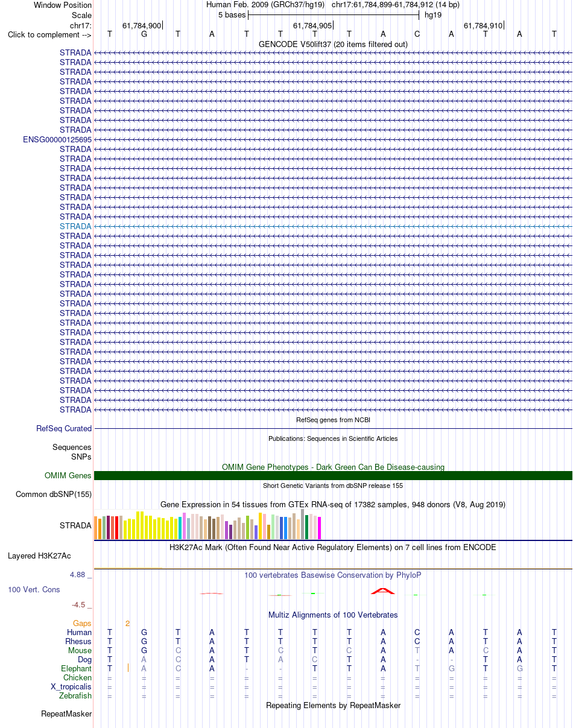
Task: Select the Dog alignment row label
Action: click(84, 660)
